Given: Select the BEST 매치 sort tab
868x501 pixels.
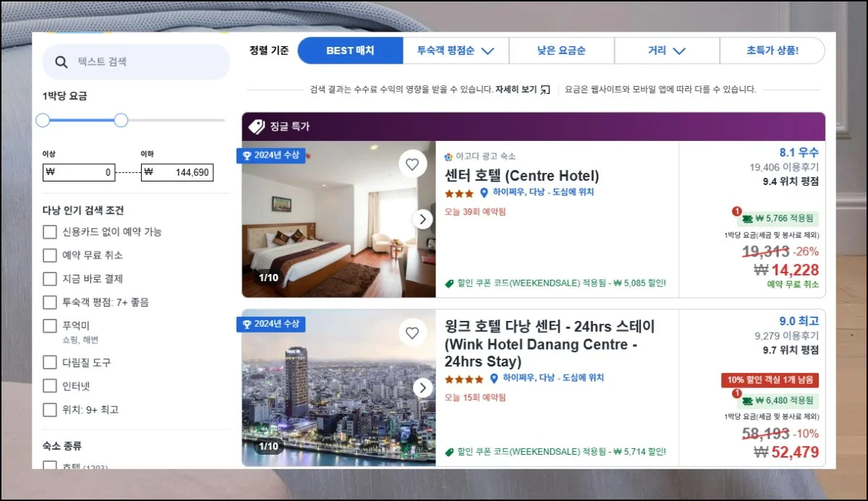Looking at the screenshot, I should click(350, 51).
